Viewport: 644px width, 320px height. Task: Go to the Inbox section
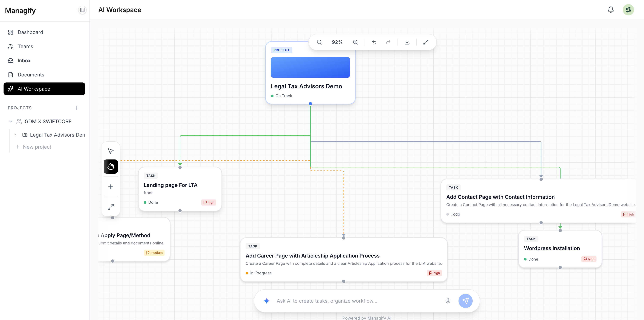[x=24, y=61]
